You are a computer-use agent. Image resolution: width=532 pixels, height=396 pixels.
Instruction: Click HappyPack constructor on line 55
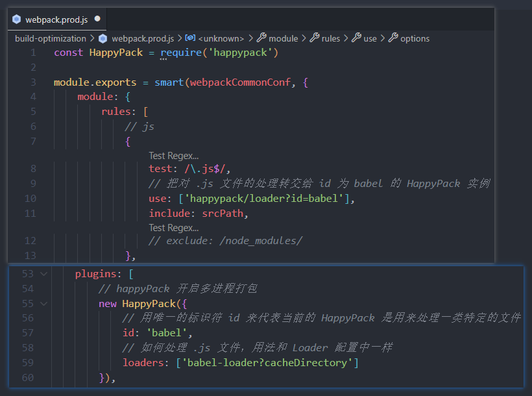pyautogui.click(x=149, y=304)
